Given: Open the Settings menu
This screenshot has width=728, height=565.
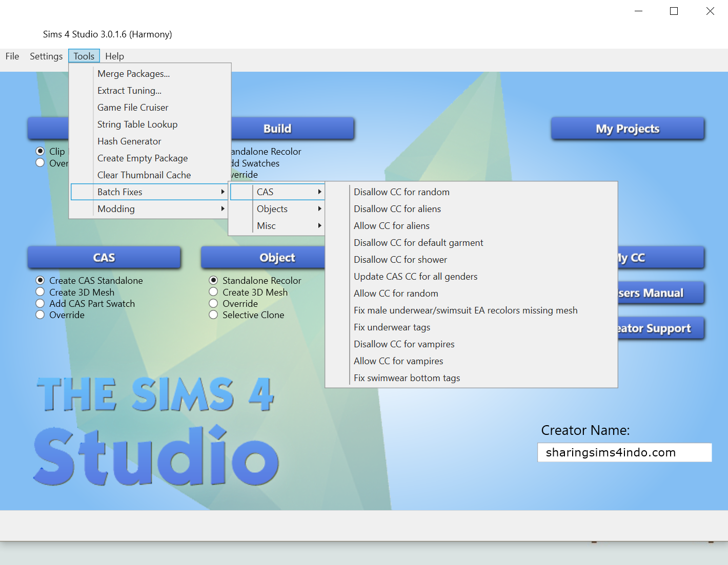Looking at the screenshot, I should click(46, 56).
